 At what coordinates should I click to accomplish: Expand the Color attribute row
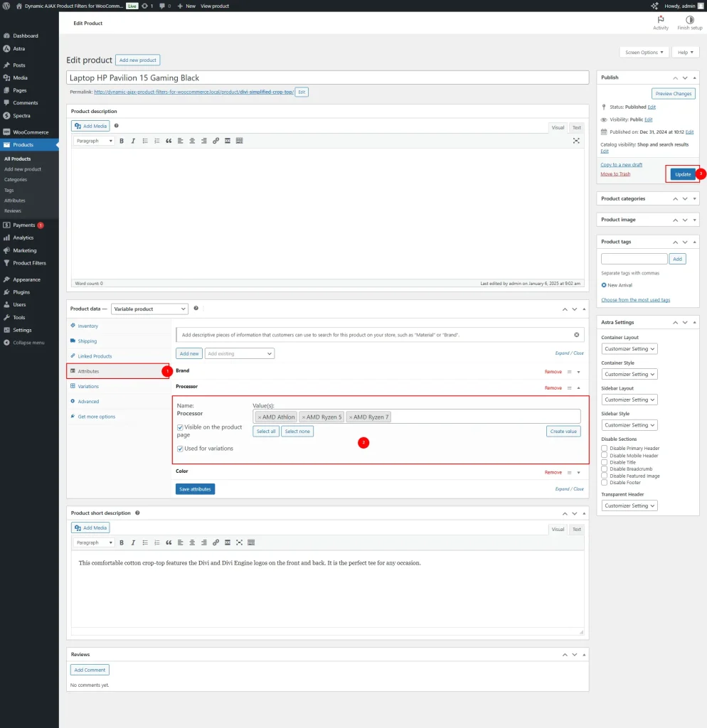pyautogui.click(x=578, y=473)
